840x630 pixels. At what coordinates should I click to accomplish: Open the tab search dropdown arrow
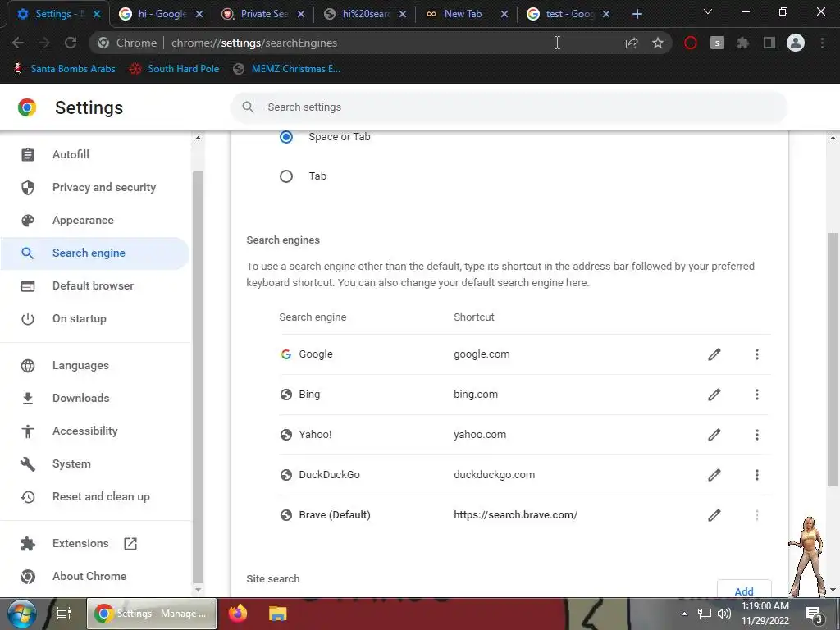(708, 11)
